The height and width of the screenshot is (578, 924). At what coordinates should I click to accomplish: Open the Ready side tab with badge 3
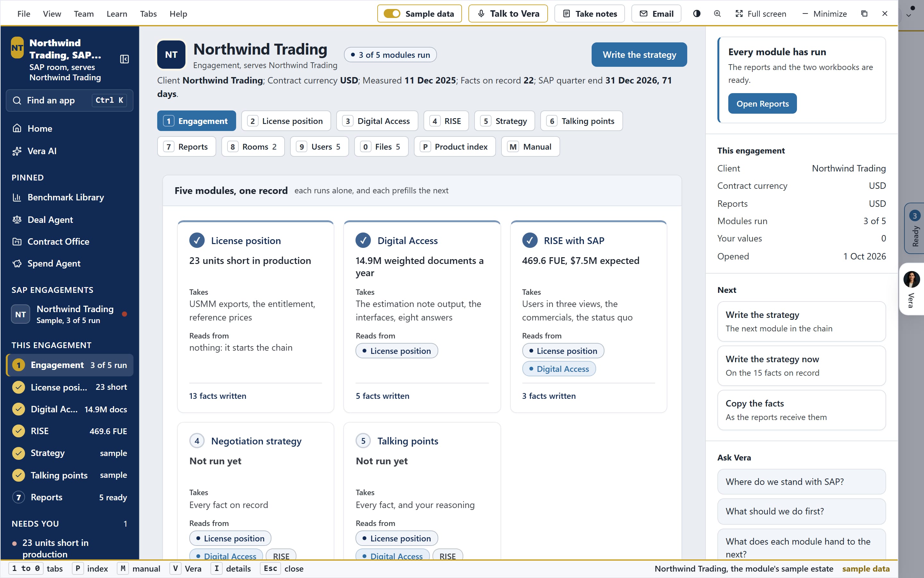coord(914,228)
